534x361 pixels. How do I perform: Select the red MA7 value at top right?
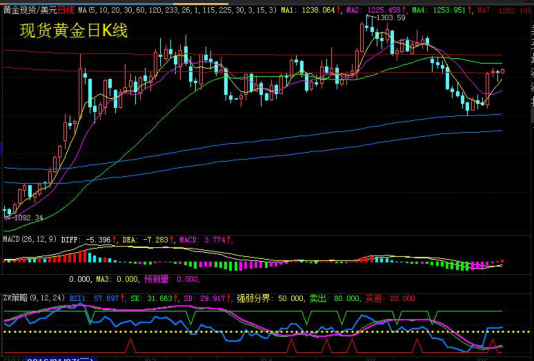pyautogui.click(x=504, y=11)
